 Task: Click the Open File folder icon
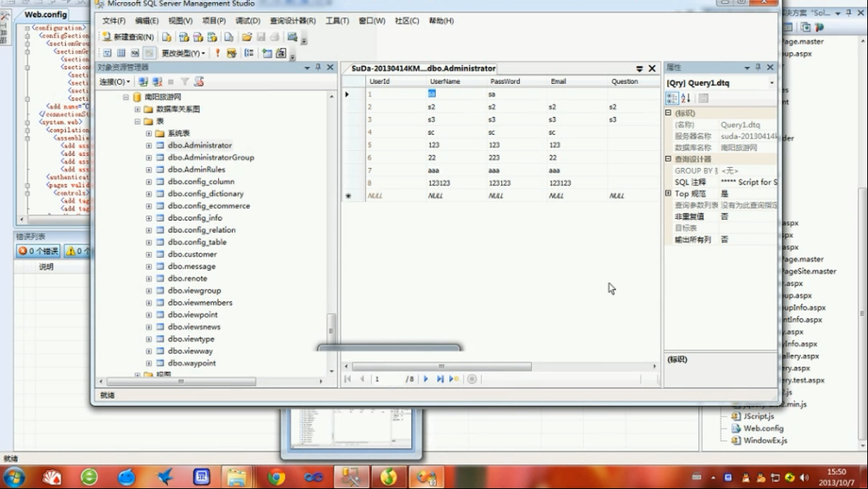[x=247, y=37]
